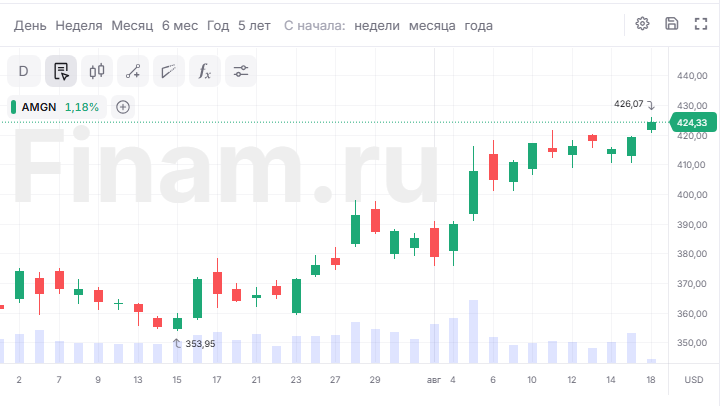Image resolution: width=720 pixels, height=406 pixels.
Task: Add comparison instrument with plus icon
Action: coord(123,107)
